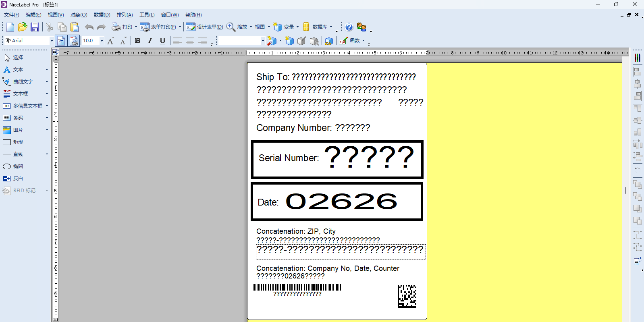Expand the 数据库 database dropdown arrow

click(331, 27)
